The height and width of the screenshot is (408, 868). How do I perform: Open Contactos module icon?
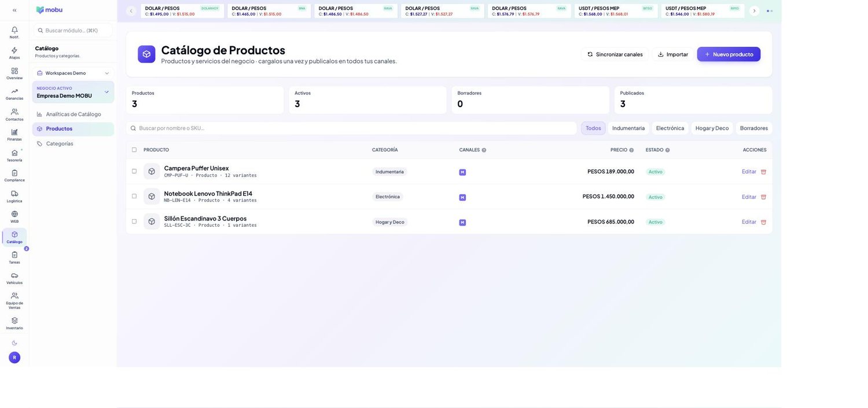point(14,112)
